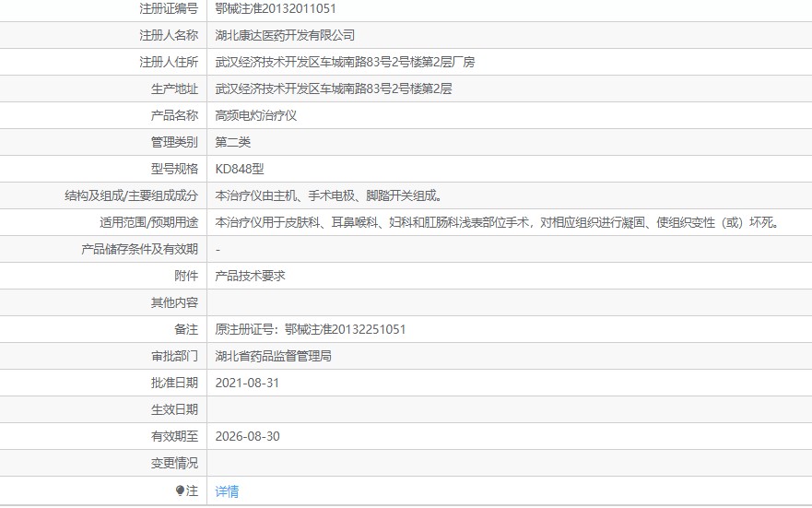Click the 备注 label

[186, 329]
